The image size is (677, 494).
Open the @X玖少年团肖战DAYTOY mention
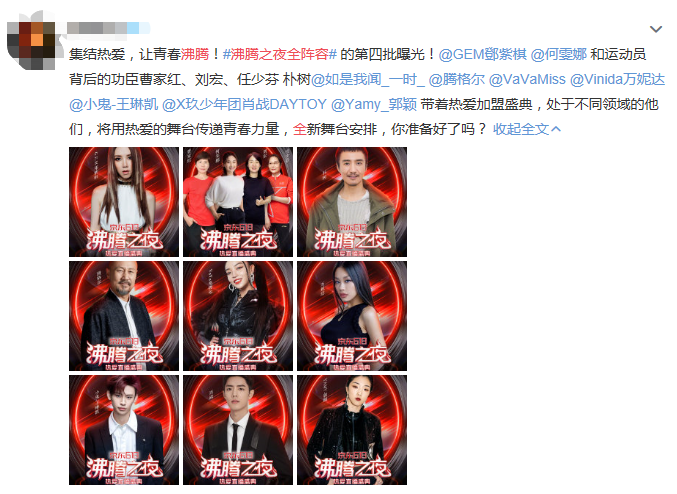tap(245, 104)
